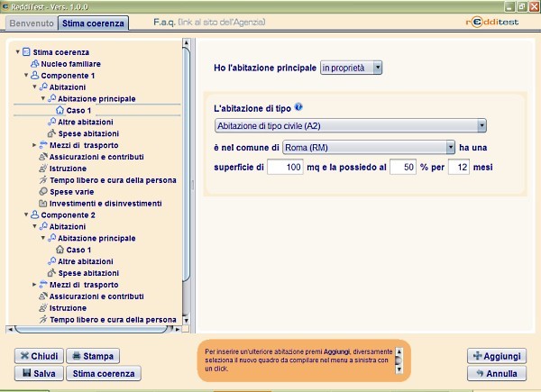Select Tempo libero item under Componente 2
Image resolution: width=541 pixels, height=392 pixels.
tap(113, 320)
